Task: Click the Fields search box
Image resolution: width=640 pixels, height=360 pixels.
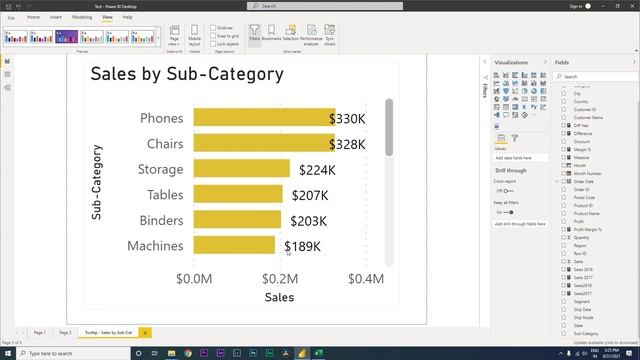Action: (595, 76)
